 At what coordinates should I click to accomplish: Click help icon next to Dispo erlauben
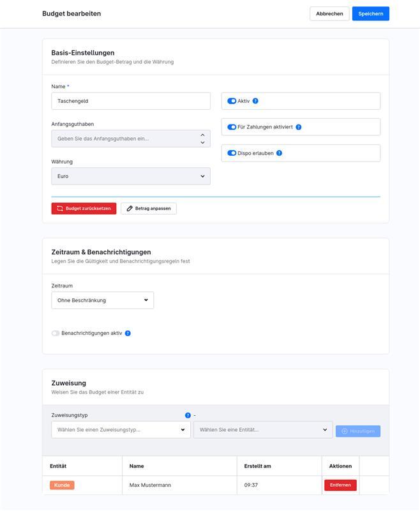point(279,153)
